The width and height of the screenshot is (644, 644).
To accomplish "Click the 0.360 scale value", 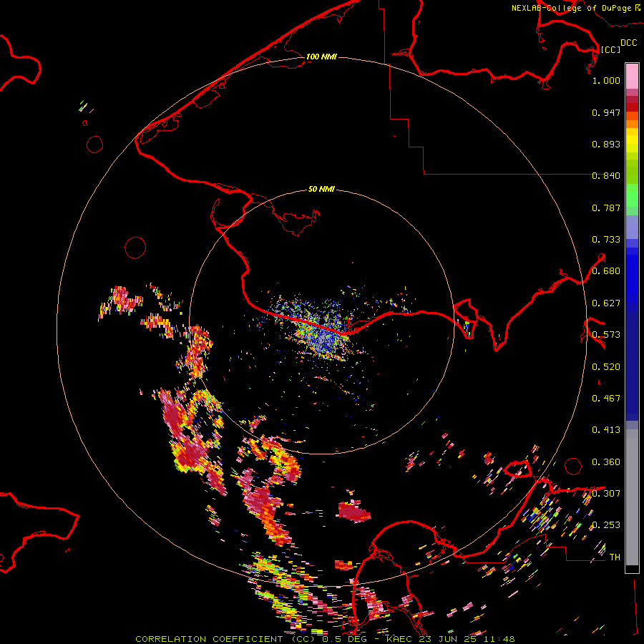I will [606, 462].
